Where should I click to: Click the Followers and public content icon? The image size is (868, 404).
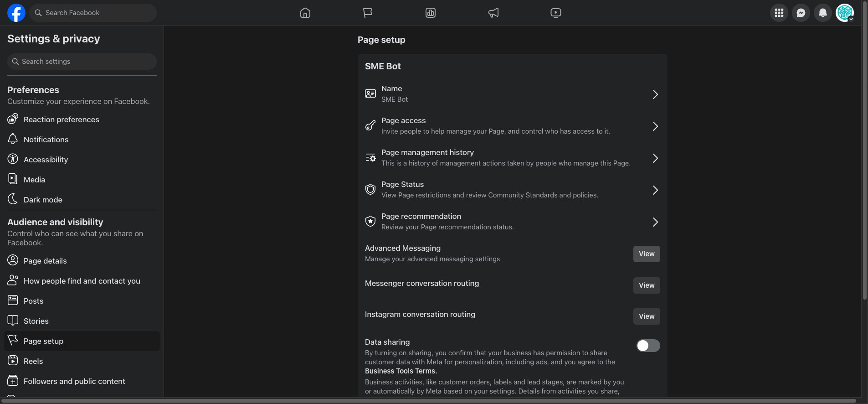pyautogui.click(x=13, y=381)
